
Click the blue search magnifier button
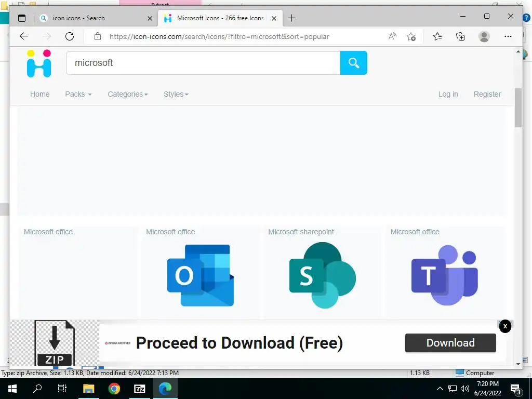coord(353,63)
